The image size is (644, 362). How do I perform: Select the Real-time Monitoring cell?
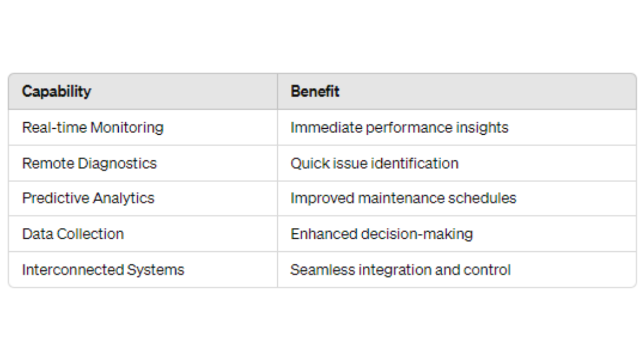click(x=143, y=127)
